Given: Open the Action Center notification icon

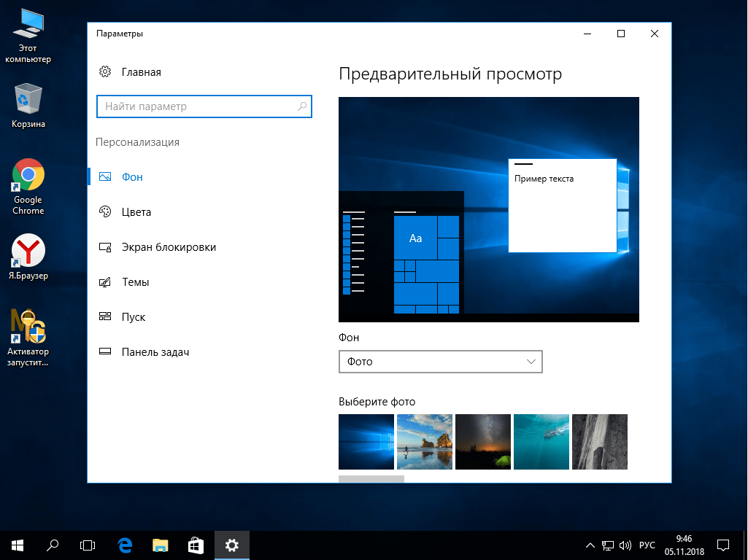Looking at the screenshot, I should pos(722,545).
